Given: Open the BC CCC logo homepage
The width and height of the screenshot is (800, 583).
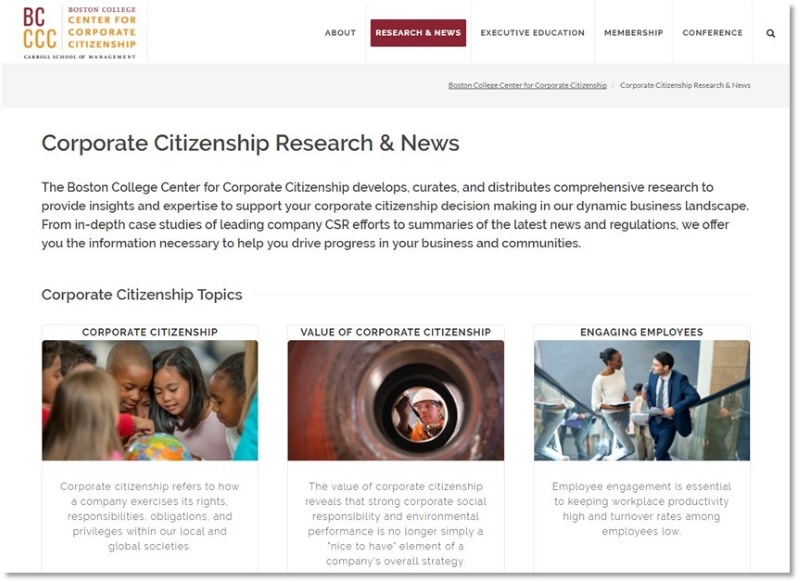Looking at the screenshot, I should pos(80,33).
